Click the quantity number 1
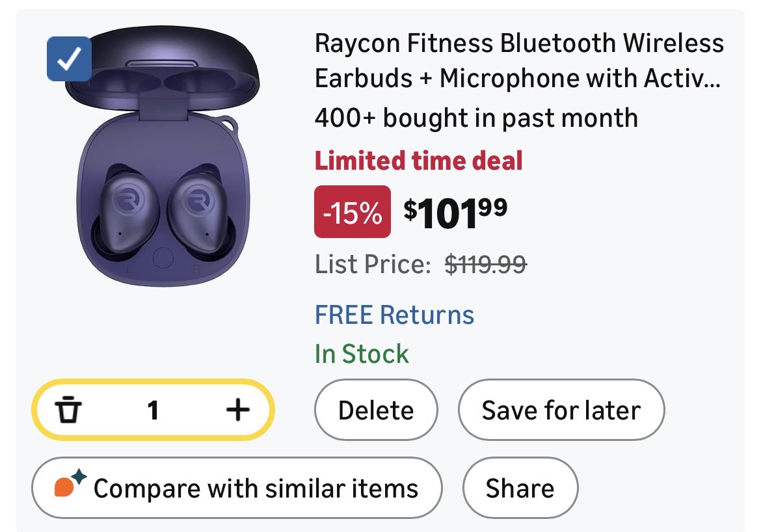Screen dimensions: 761x532 coord(153,410)
